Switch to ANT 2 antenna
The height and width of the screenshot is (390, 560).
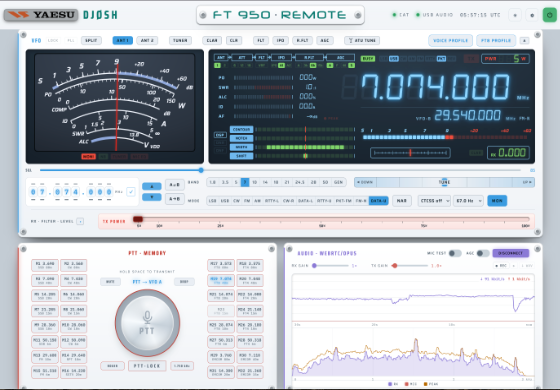pyautogui.click(x=147, y=40)
